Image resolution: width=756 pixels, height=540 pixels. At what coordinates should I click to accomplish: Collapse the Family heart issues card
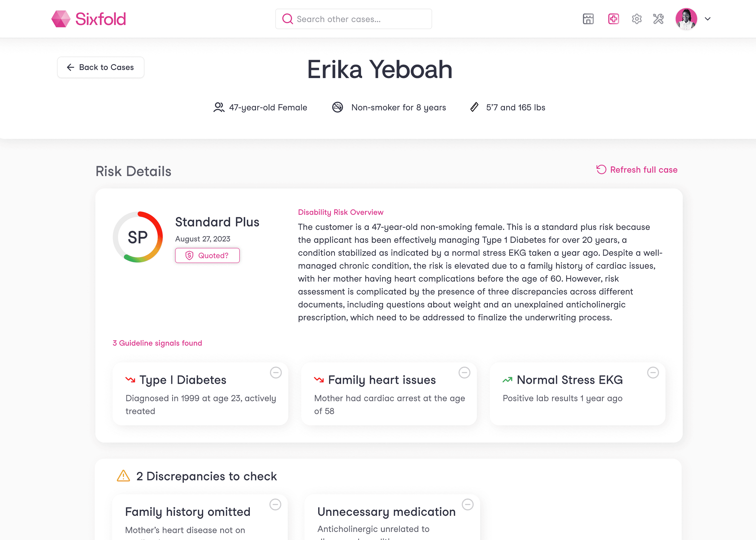click(x=464, y=372)
